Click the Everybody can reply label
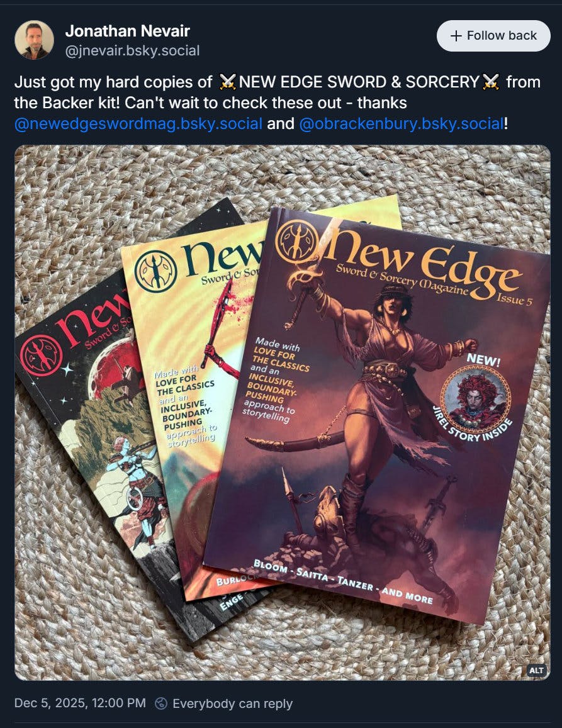The width and height of the screenshot is (562, 728). point(232,703)
